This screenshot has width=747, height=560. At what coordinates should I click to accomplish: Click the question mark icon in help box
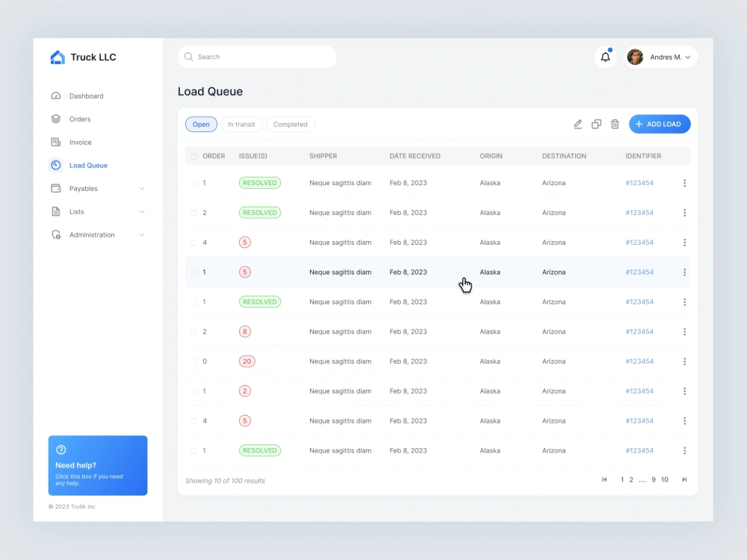(61, 449)
